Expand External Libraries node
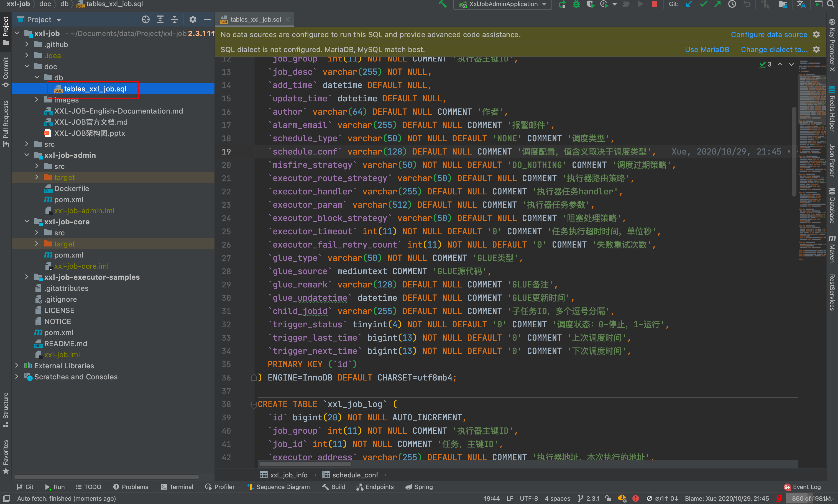838x504 pixels. 17,366
